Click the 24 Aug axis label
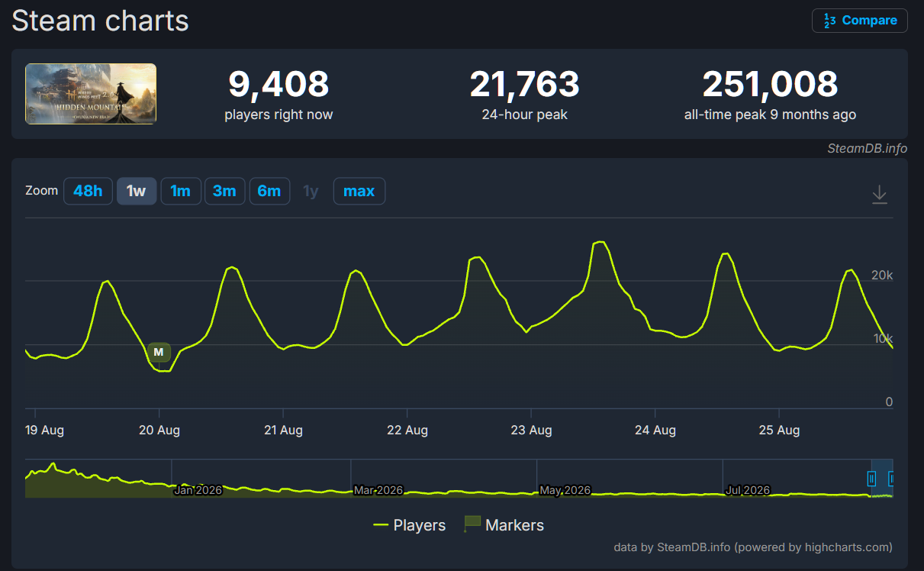 655,430
